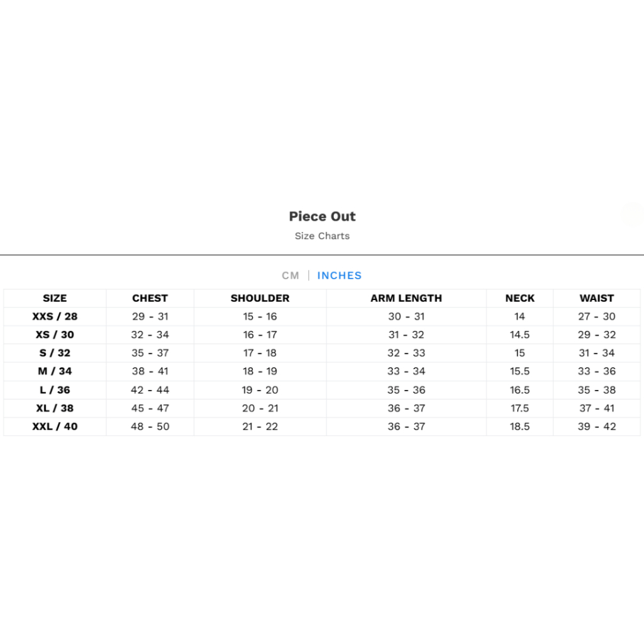The width and height of the screenshot is (644, 644).
Task: Click the SHOULDER column header
Action: coord(260,298)
